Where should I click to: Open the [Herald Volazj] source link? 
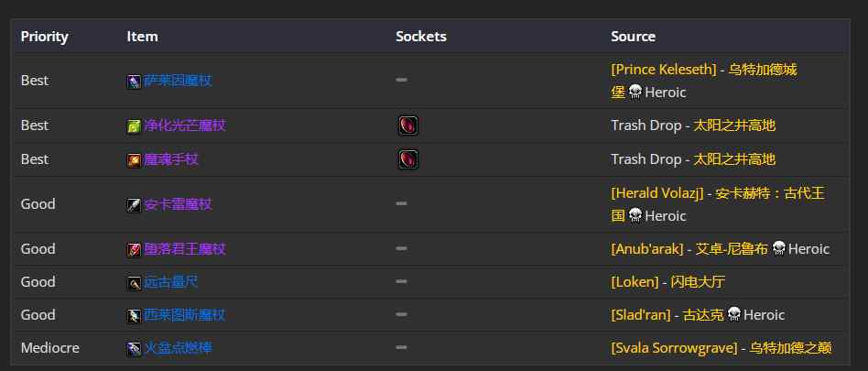click(657, 193)
